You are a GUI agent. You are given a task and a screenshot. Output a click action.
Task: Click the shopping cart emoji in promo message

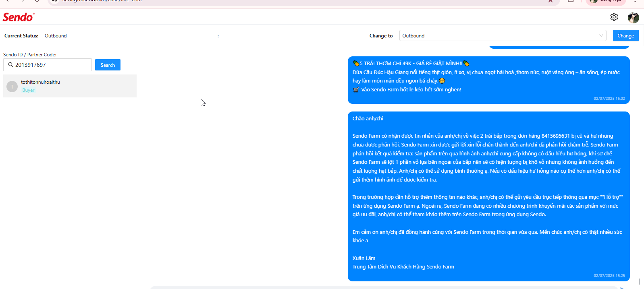pyautogui.click(x=356, y=90)
